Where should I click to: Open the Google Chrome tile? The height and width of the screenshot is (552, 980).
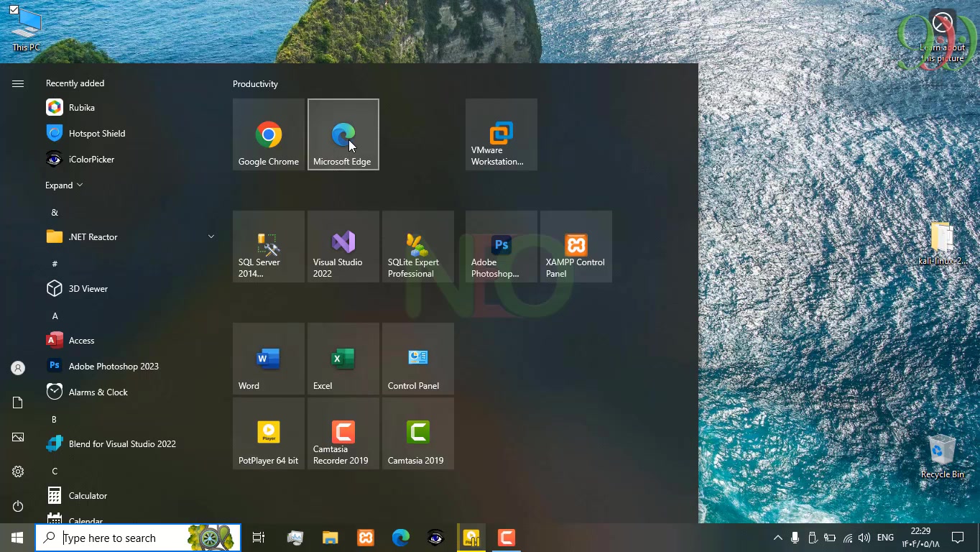point(269,134)
